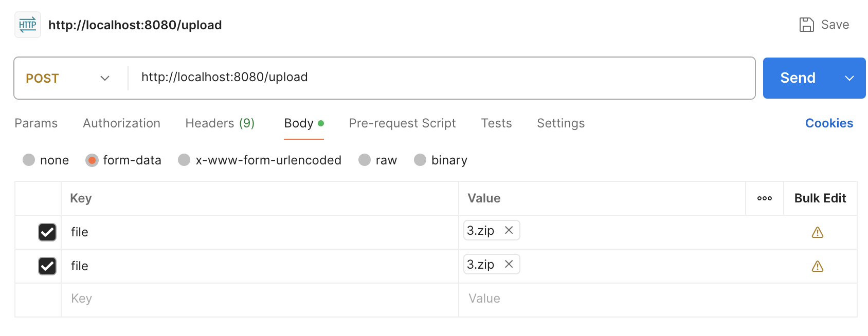Click the request URL input field
Screen dimensions: 868x336
[437, 77]
